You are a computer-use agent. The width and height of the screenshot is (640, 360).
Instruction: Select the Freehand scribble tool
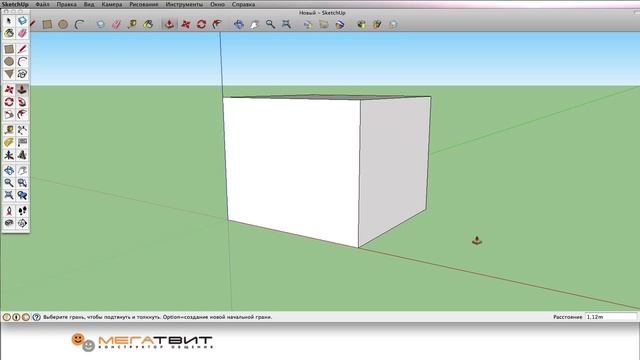click(22, 74)
